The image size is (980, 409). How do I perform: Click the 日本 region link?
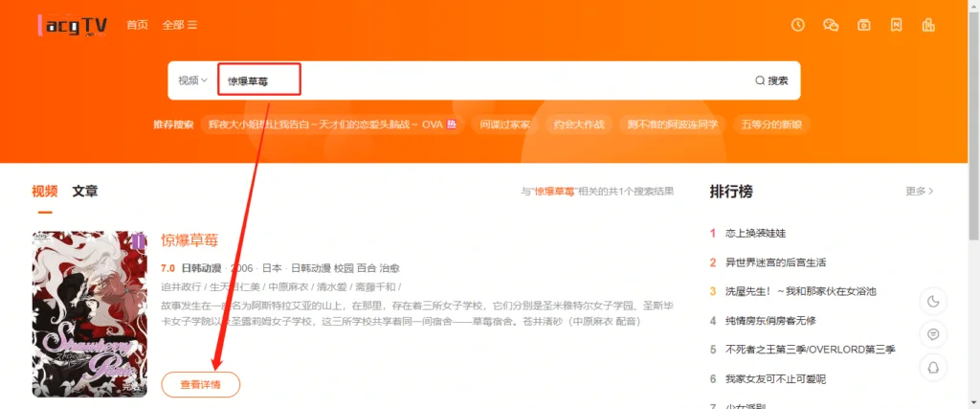coord(272,268)
